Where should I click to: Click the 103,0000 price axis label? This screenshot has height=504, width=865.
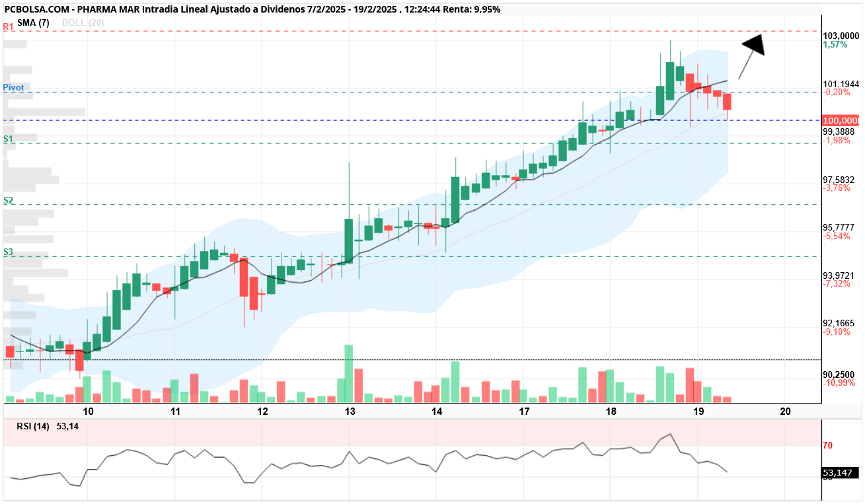(841, 36)
